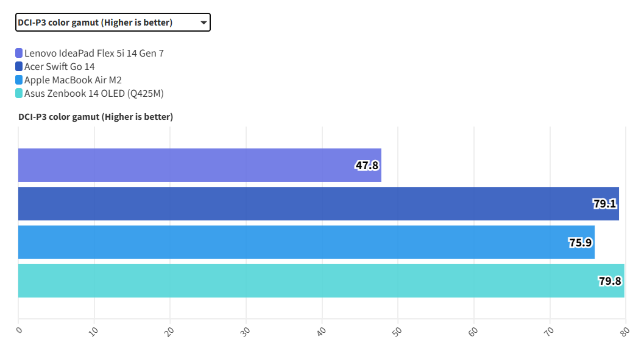Screen dimensions: 644x345
Task: Toggle the Apple MacBook Air M2 legend label
Action: 73,80
